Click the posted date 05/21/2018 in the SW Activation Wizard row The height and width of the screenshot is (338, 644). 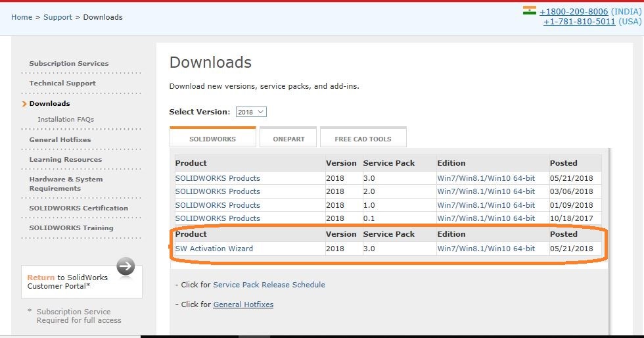point(571,249)
